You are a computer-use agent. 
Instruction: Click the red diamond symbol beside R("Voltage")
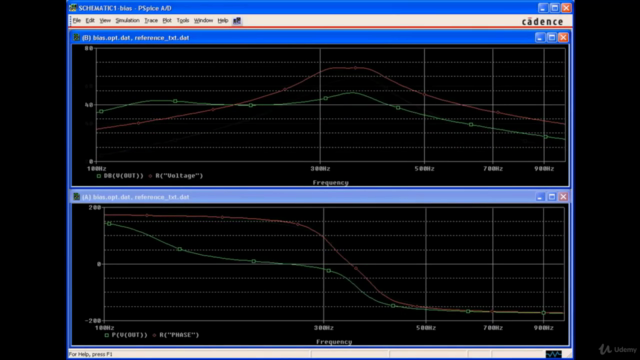[x=150, y=176]
